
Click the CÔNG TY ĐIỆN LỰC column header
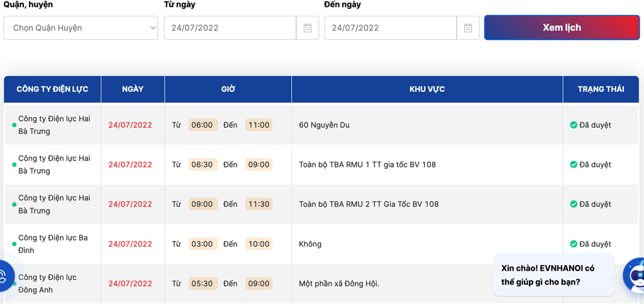tap(53, 89)
